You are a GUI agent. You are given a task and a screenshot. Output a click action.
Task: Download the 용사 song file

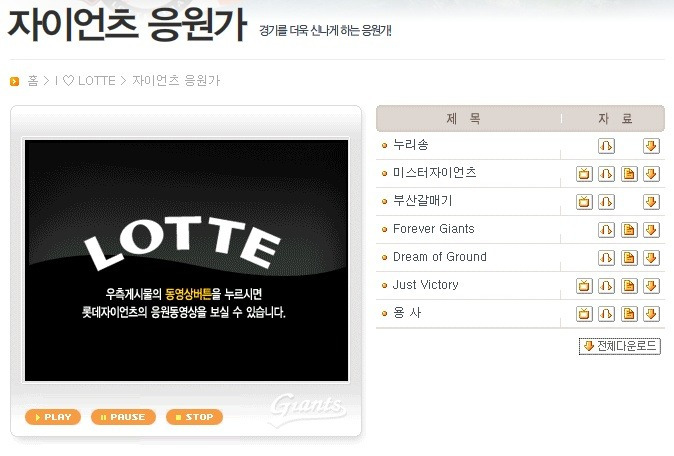651,314
